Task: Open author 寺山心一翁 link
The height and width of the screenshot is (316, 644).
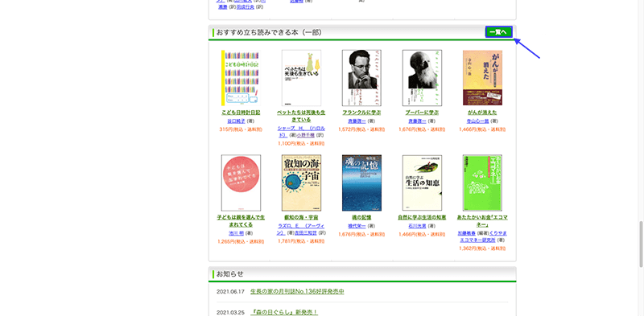Action: tap(478, 121)
